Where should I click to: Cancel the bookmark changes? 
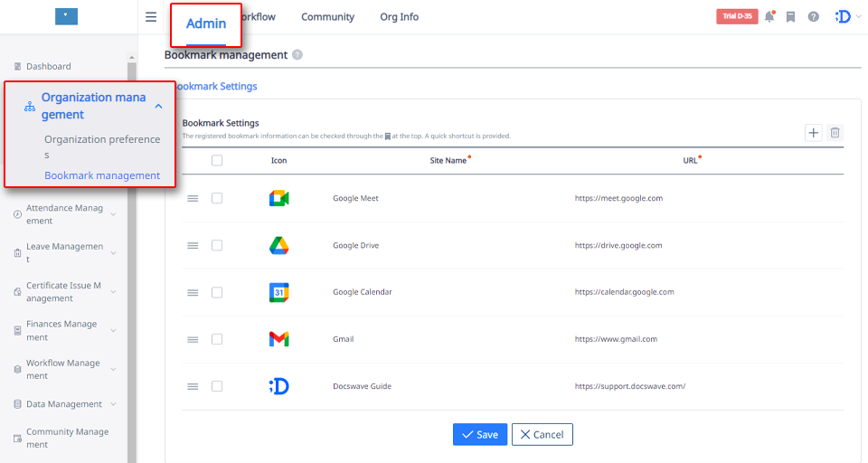tap(542, 435)
